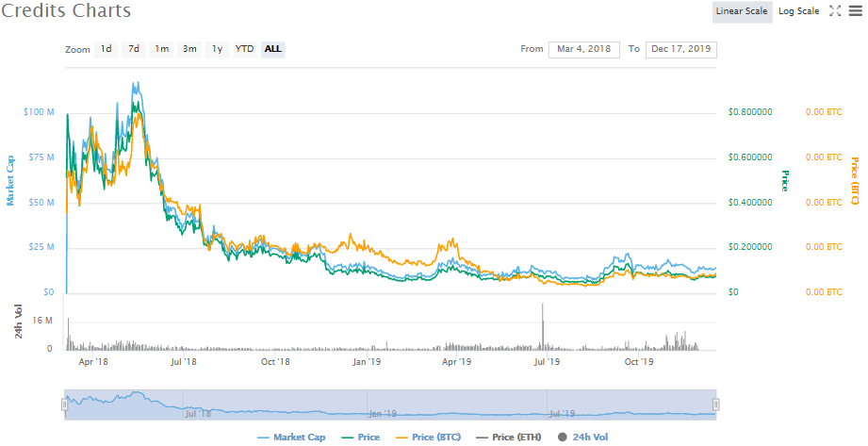Screen dimensions: 868x446
Task: Click the $0.600000 price axis label
Action: tap(750, 157)
